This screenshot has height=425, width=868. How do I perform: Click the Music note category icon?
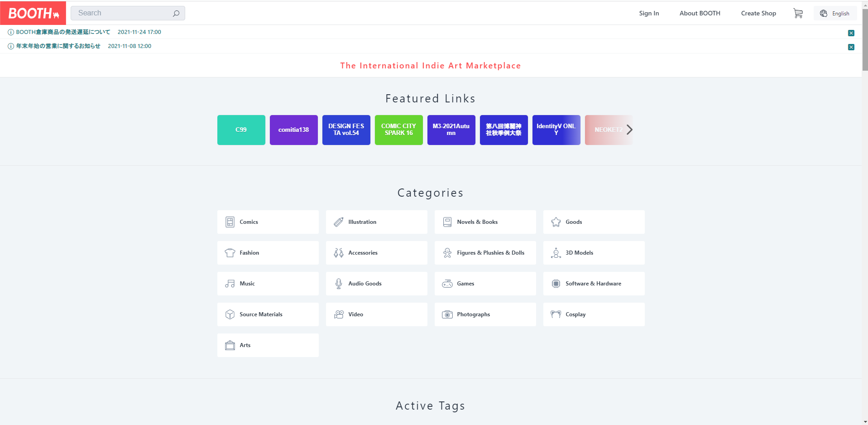230,284
